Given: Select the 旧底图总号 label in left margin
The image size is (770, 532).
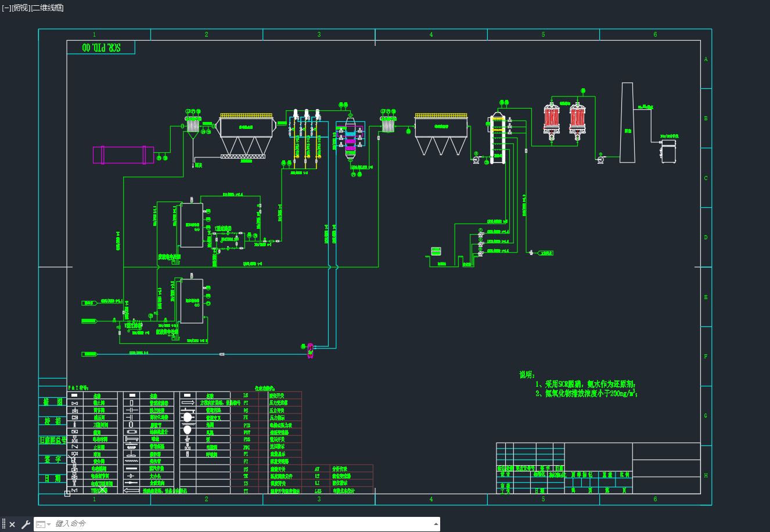Looking at the screenshot, I should 53,440.
